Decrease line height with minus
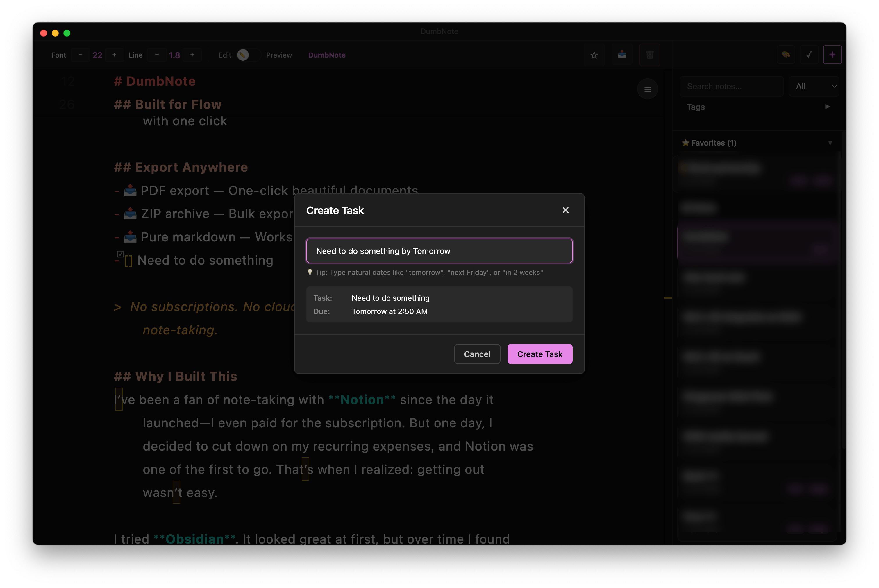Screen dimensions: 879x588 click(x=157, y=55)
